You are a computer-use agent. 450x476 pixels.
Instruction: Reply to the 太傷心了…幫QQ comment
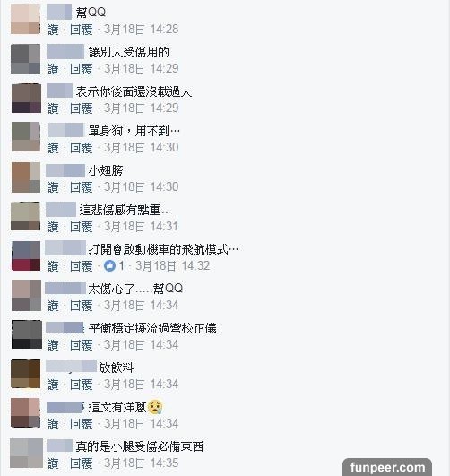point(81,306)
